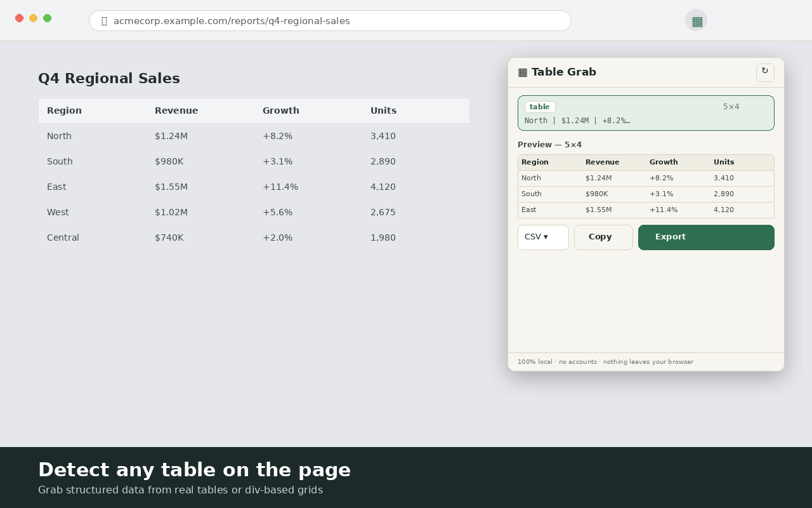Viewport: 812px width, 508px height.
Task: Click the West region cell
Action: (x=58, y=212)
